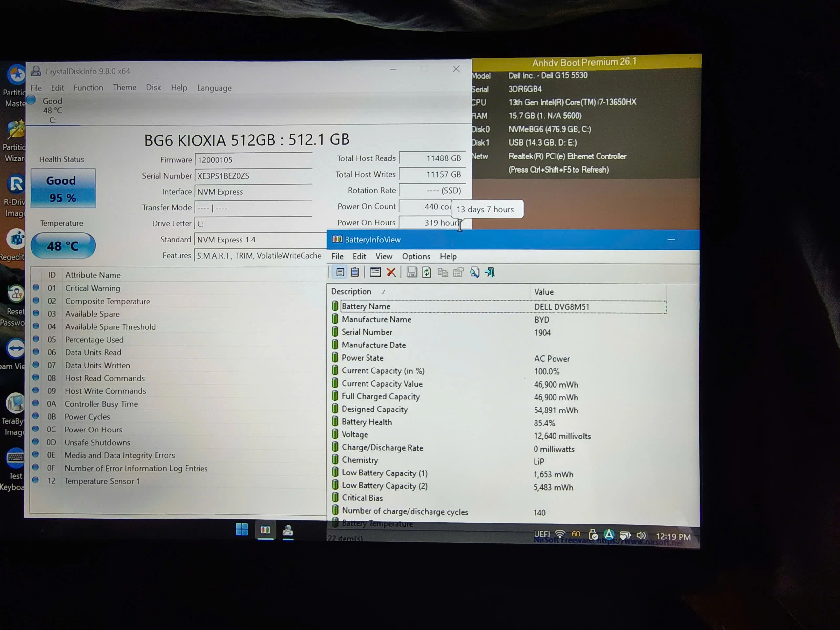Click the BatteryInfoView battery information view icon
This screenshot has height=630, width=840.
click(340, 272)
